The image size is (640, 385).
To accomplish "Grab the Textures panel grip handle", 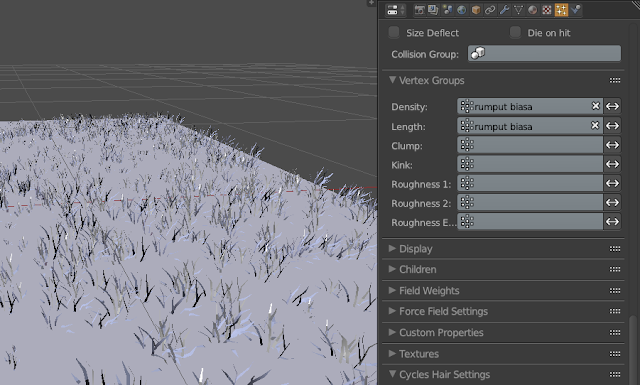I will point(615,354).
